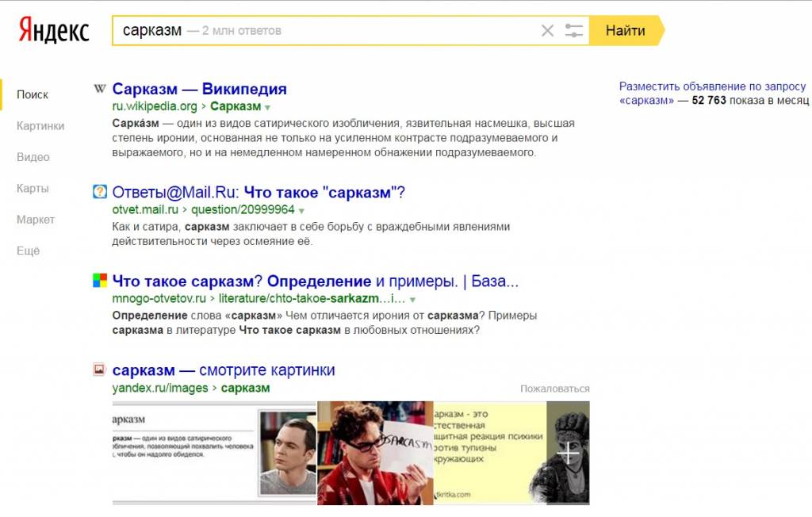
Task: Click the images favicon beside сарказм картинки
Action: pos(99,370)
